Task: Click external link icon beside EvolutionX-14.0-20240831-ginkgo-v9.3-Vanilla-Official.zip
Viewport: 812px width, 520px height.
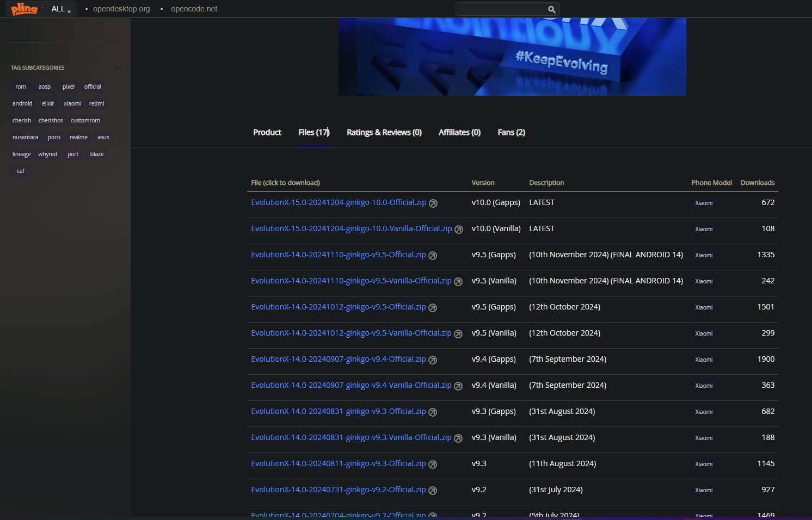Action: (458, 438)
